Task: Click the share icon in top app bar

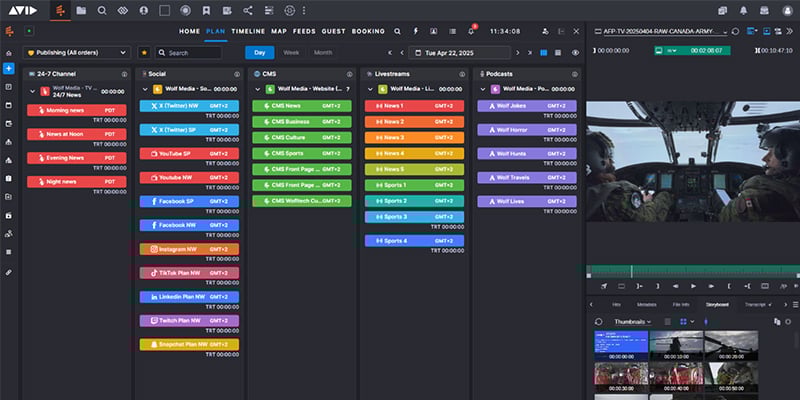Action: pyautogui.click(x=247, y=10)
